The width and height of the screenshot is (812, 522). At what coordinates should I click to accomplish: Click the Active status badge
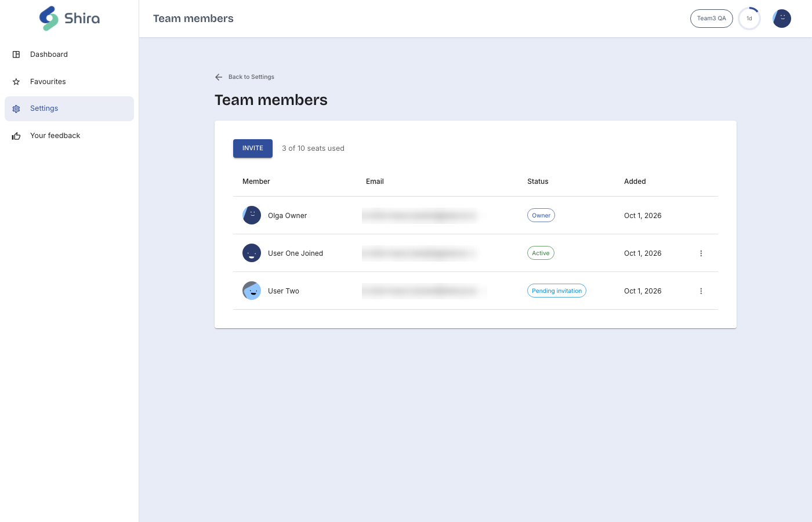click(x=541, y=253)
